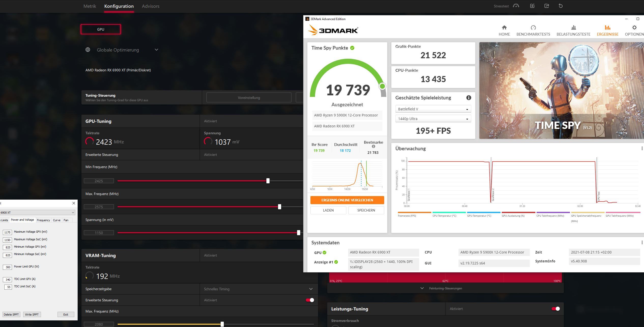Open the Optionen gear icon

pos(634,27)
